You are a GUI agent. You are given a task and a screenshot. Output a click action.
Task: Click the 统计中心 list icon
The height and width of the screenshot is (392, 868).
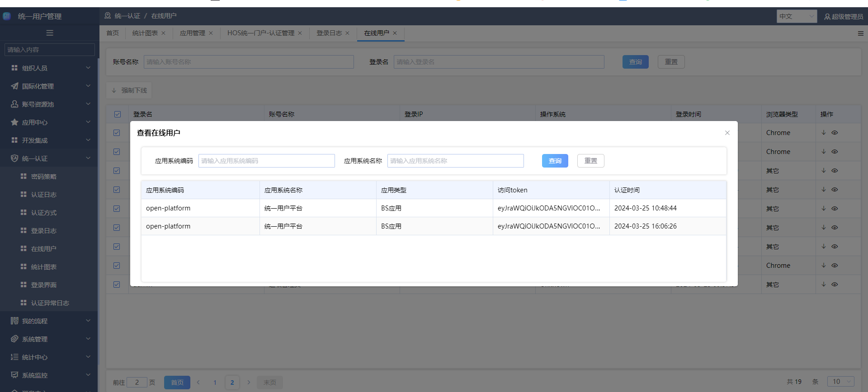coord(14,357)
